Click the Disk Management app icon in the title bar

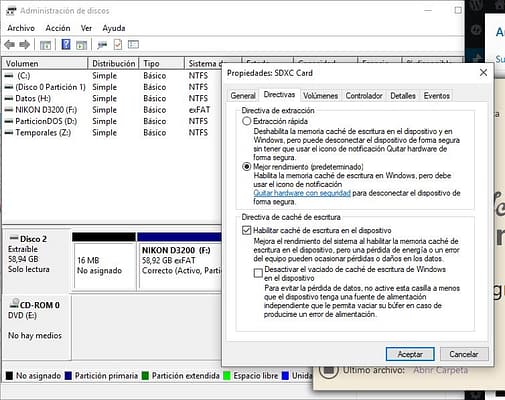[x=11, y=11]
